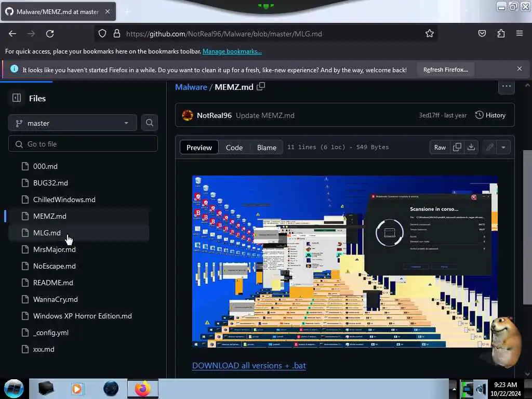Open the Pocket save icon
This screenshot has height=399, width=532.
pyautogui.click(x=482, y=34)
